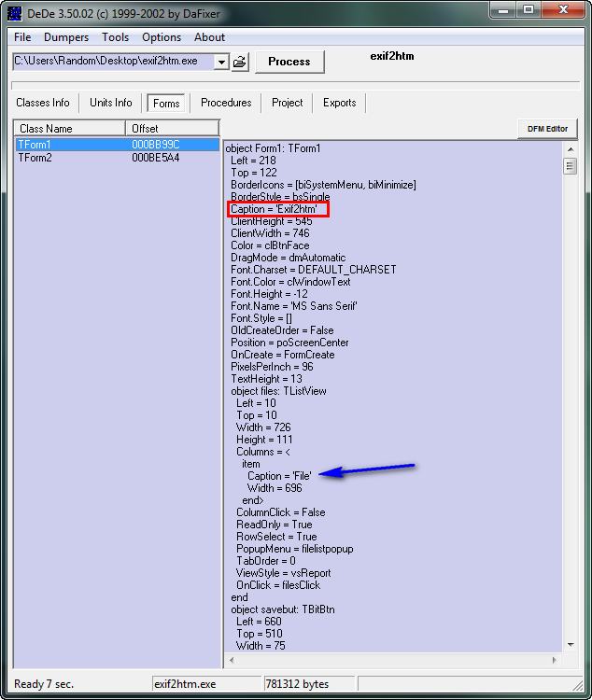The width and height of the screenshot is (592, 700).
Task: Click the line "ClientWidth = 746"
Action: (270, 233)
